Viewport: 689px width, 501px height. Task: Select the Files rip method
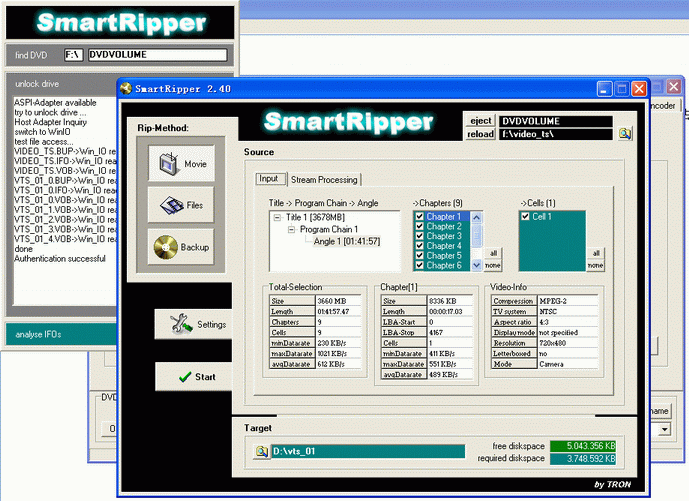(181, 205)
